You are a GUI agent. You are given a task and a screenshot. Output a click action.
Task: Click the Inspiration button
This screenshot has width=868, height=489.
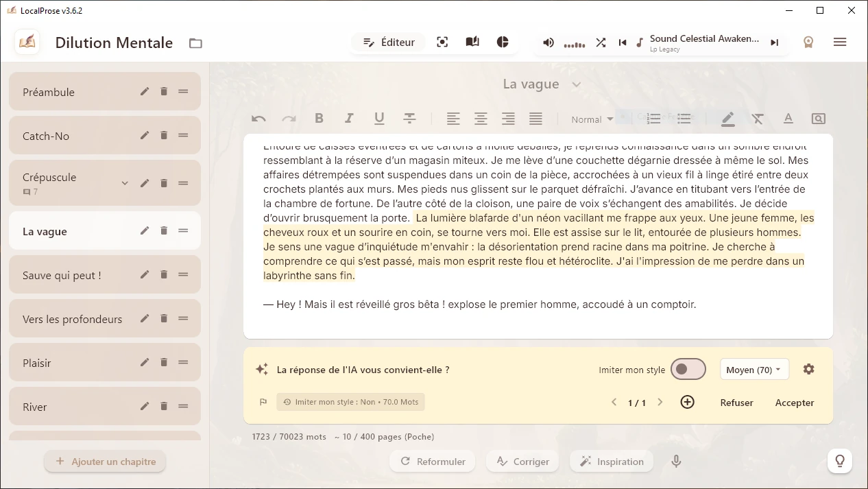[612, 462]
